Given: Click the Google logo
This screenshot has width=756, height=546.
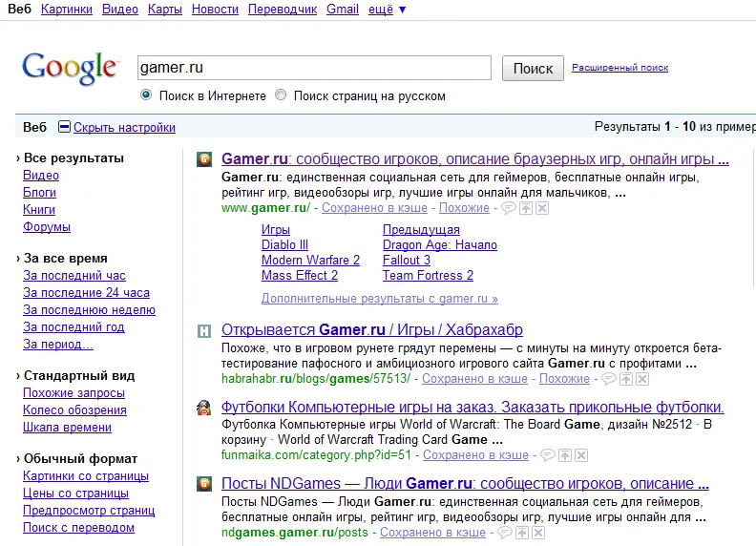Looking at the screenshot, I should (70, 69).
